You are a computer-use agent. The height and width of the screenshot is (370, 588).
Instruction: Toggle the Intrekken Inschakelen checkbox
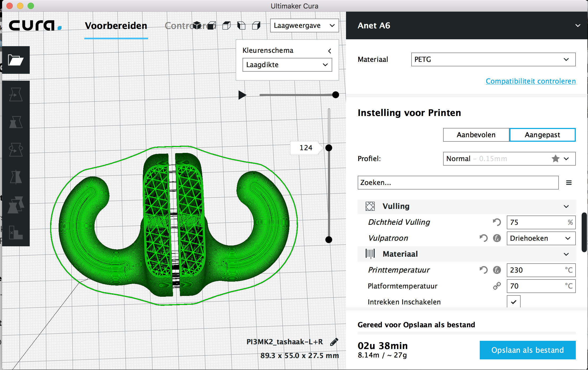pos(514,302)
